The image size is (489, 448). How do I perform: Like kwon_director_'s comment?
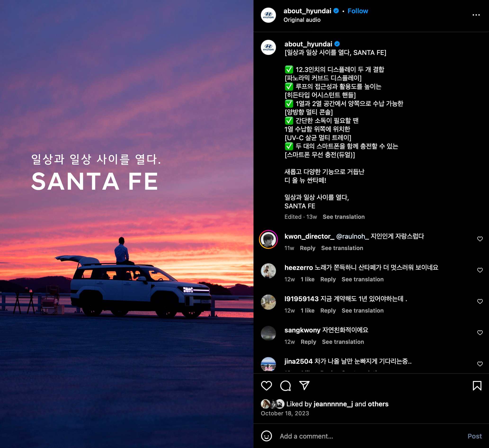tap(480, 239)
